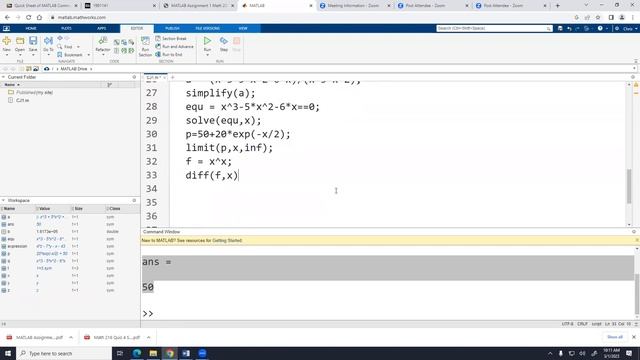Open Microsoft Edge from taskbar
The height and width of the screenshot is (360, 640).
[x=137, y=353]
